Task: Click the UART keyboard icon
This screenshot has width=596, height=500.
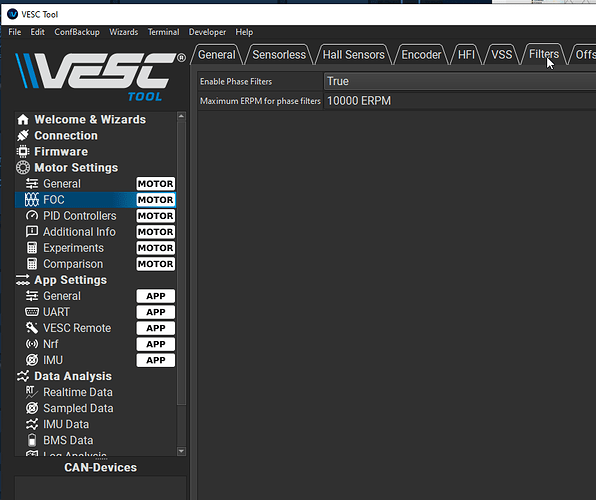Action: pos(32,312)
